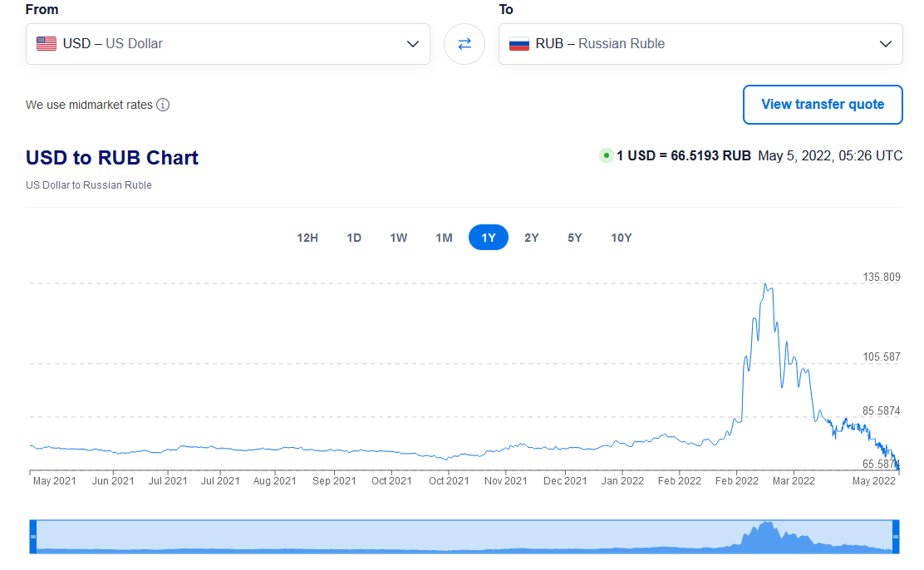Select the 1M time range
Viewport: 924px width, 570px height.
pyautogui.click(x=444, y=238)
